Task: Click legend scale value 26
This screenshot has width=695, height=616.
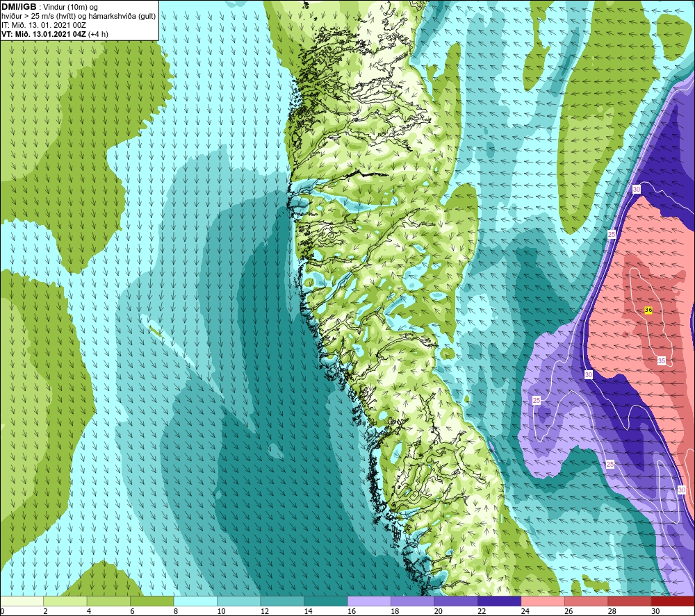Action: point(569,611)
